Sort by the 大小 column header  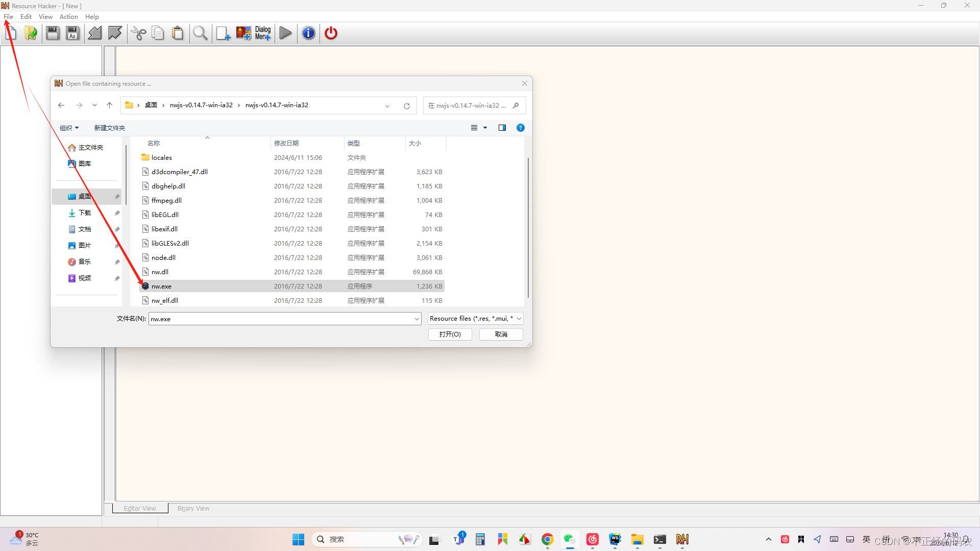[426, 143]
